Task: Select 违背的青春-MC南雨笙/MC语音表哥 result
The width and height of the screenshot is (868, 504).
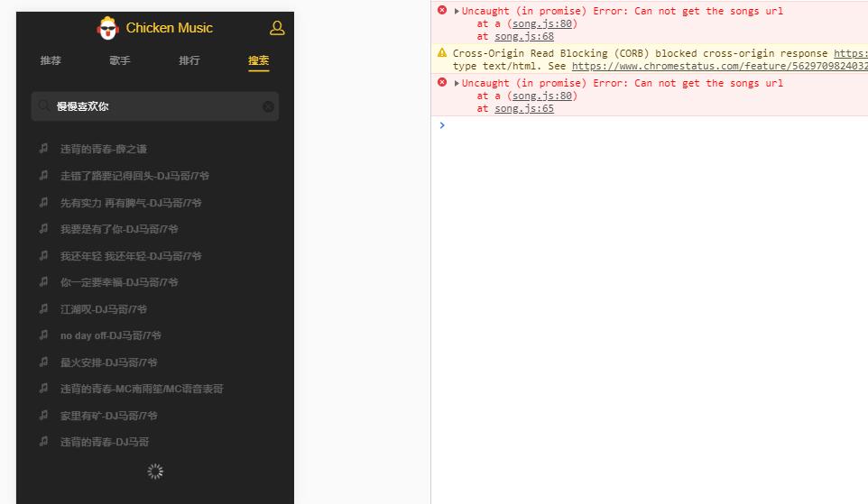Action: coord(142,389)
